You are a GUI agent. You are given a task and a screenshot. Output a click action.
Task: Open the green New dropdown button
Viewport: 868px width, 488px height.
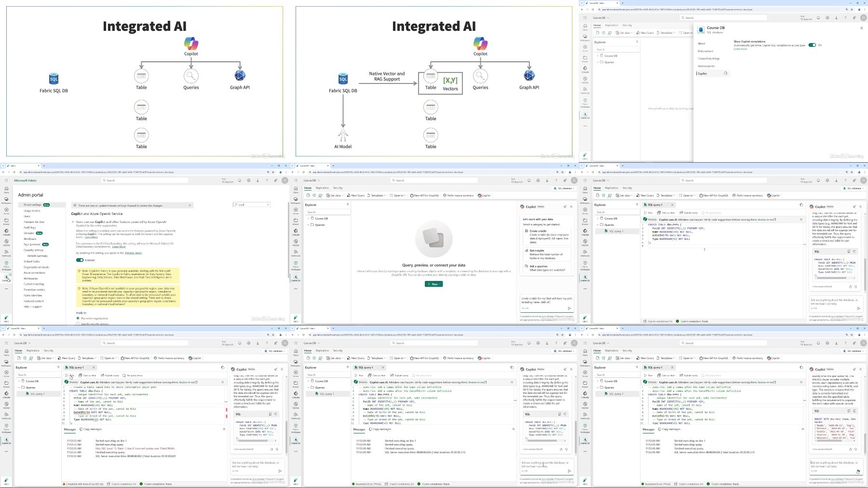[434, 284]
